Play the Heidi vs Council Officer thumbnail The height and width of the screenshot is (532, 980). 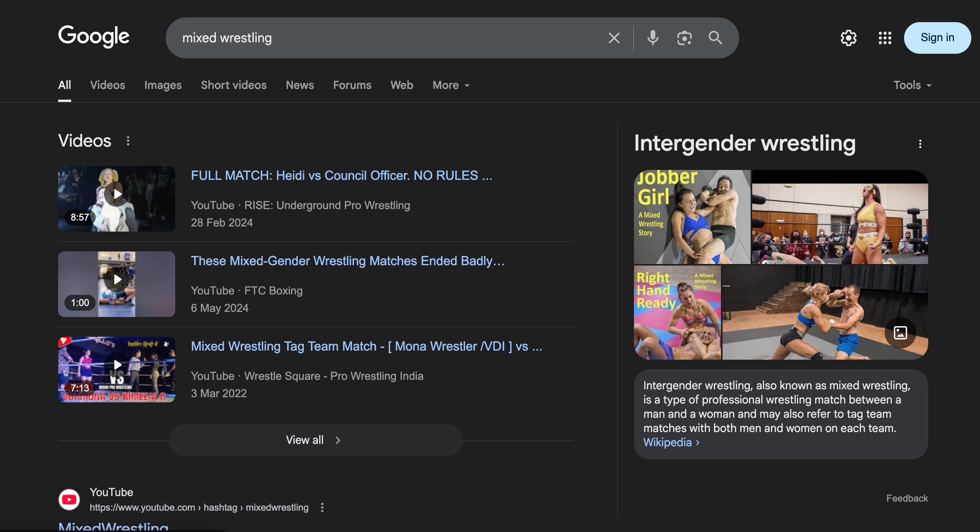[117, 199]
